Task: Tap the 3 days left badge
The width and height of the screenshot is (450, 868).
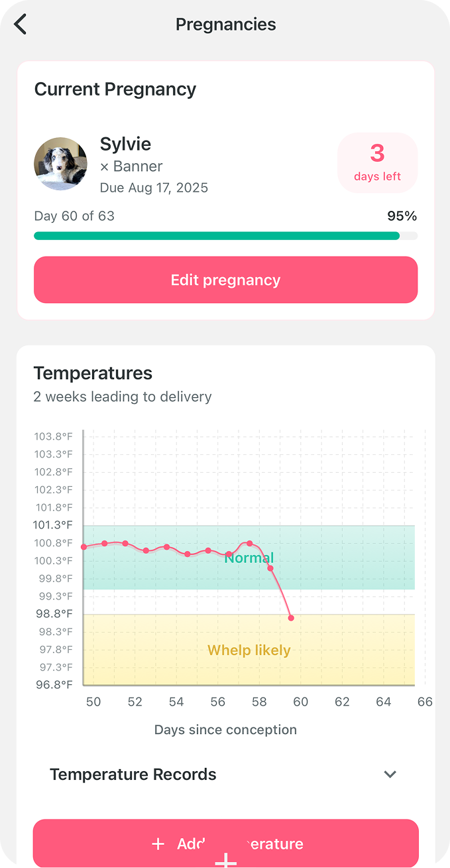Action: click(377, 162)
